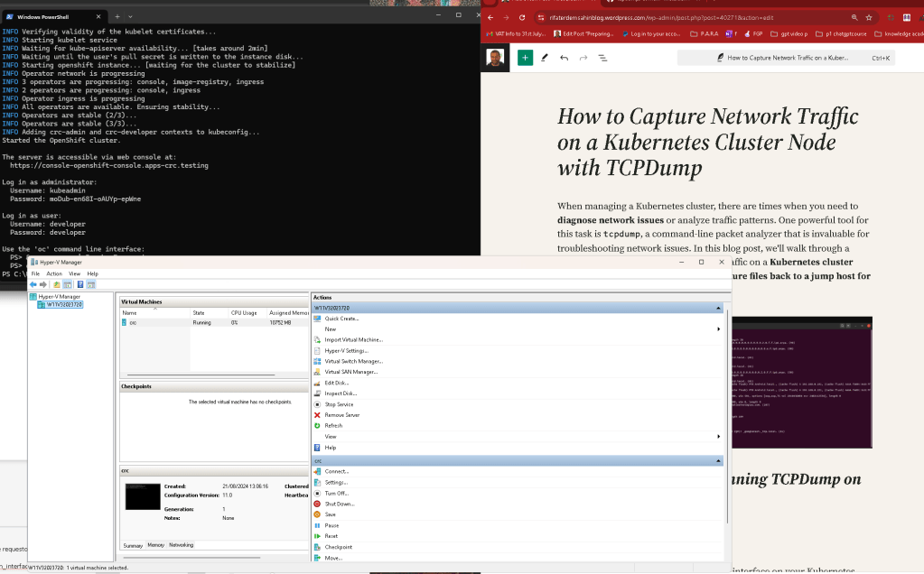The height and width of the screenshot is (574, 924).
Task: Switch to the Networking tab in crc details
Action: coord(181,545)
